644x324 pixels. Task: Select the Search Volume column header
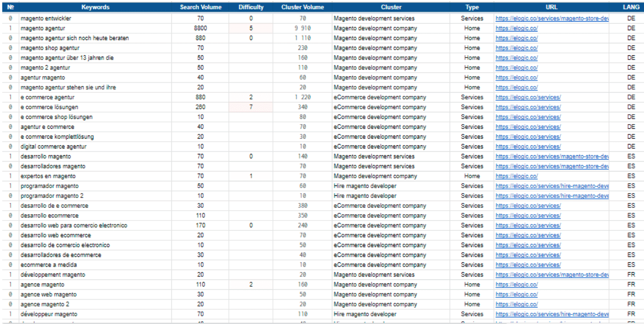pyautogui.click(x=201, y=7)
